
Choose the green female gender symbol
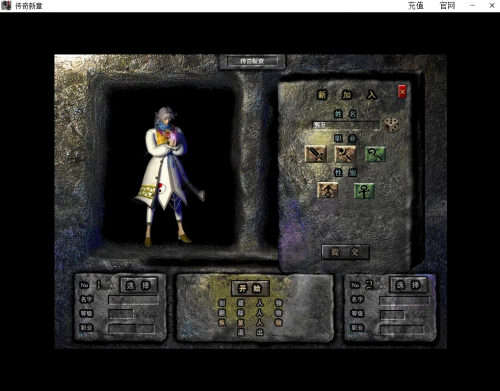[364, 191]
